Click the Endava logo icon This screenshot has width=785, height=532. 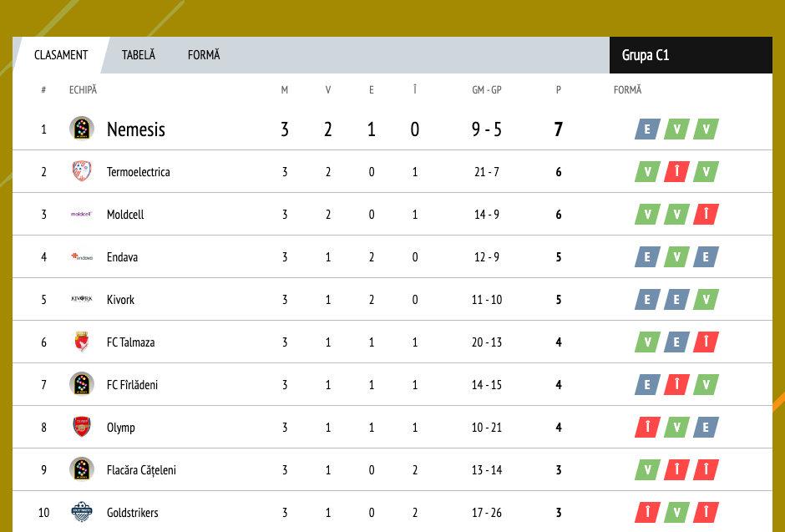point(82,257)
